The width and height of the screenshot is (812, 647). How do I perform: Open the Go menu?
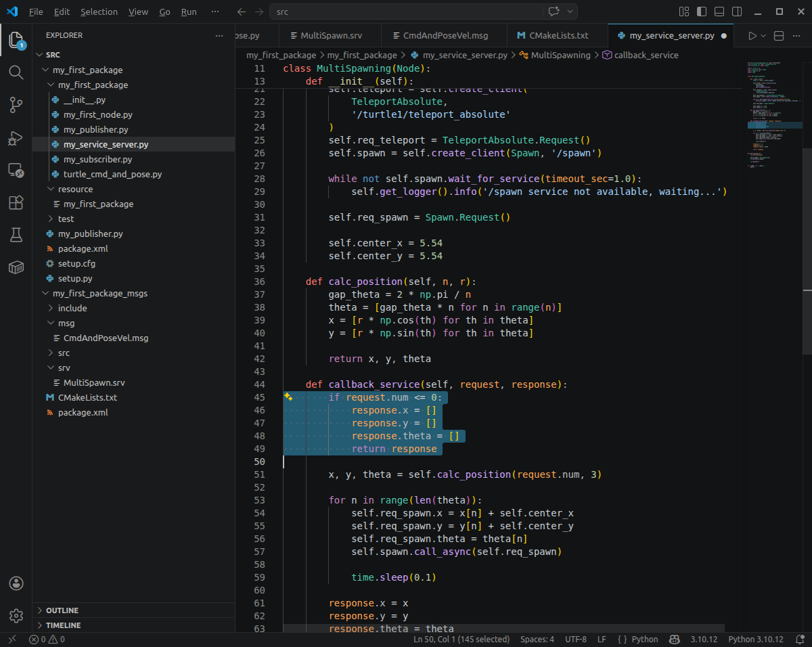pyautogui.click(x=164, y=12)
